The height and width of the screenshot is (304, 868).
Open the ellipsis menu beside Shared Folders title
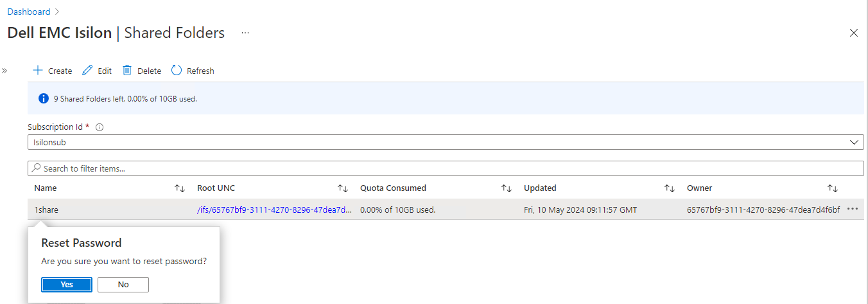pyautogui.click(x=245, y=33)
